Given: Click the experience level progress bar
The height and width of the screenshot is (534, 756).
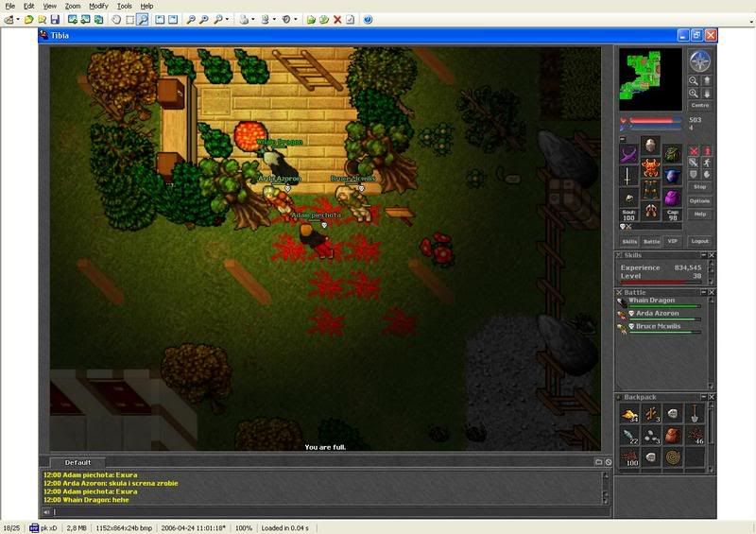Looking at the screenshot, I should tap(661, 283).
